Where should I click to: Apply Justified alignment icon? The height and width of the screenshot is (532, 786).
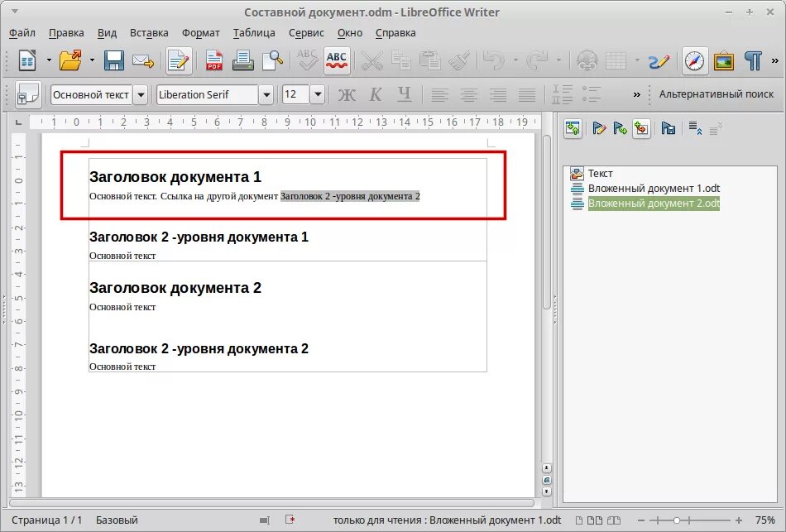527,94
